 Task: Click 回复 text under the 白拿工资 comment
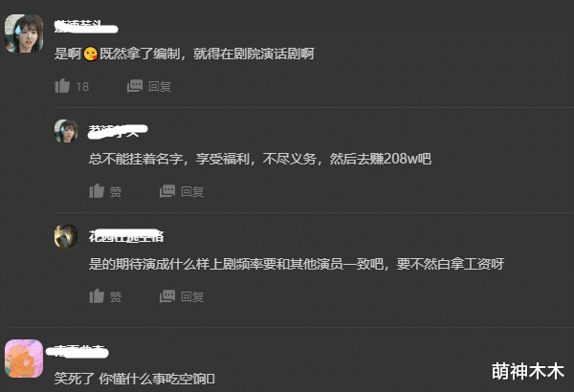192,296
